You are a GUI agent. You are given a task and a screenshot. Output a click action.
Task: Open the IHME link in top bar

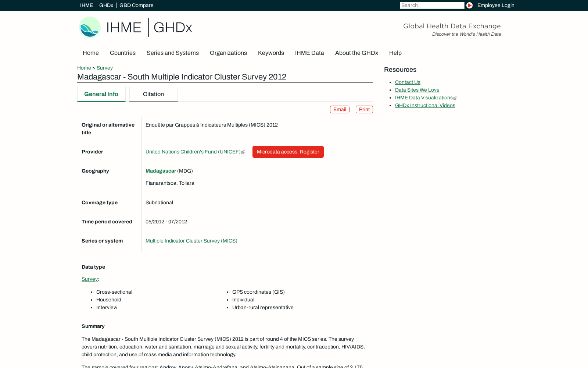[86, 5]
